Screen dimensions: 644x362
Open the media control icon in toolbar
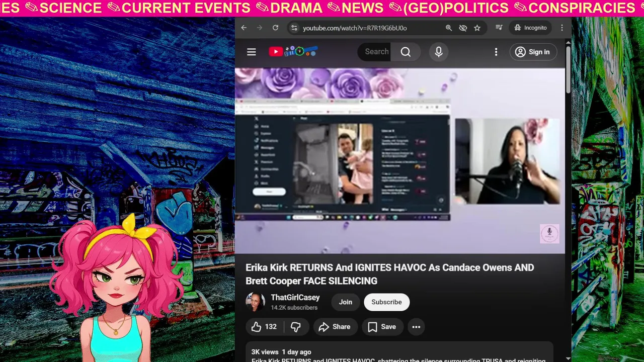pos(499,28)
